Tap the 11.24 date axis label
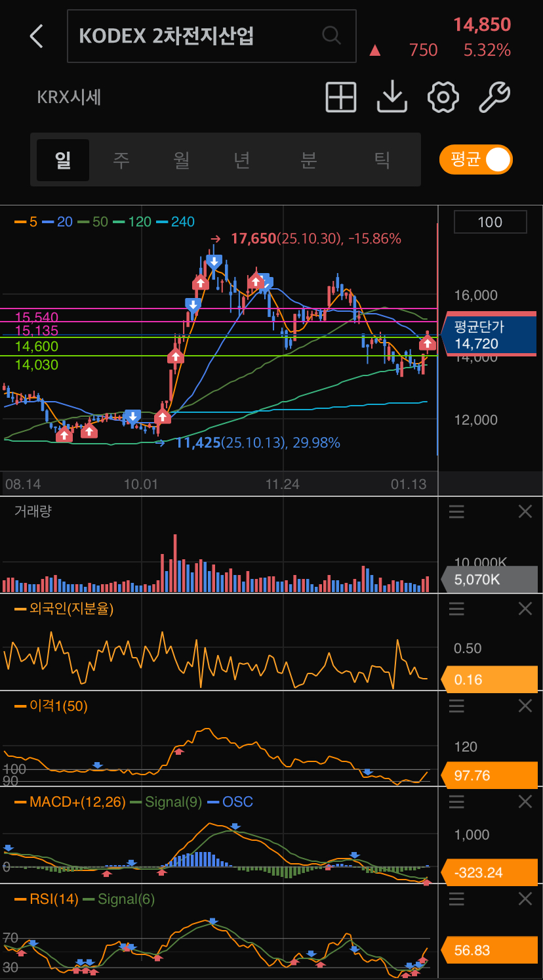 coord(282,484)
